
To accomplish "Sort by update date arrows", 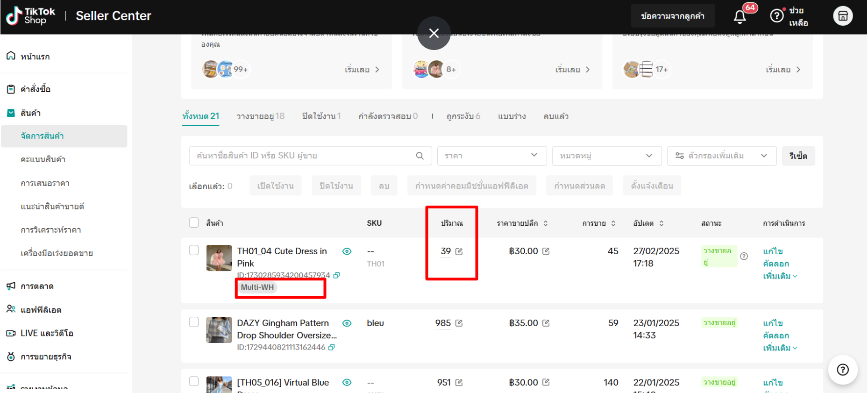I will (x=662, y=223).
